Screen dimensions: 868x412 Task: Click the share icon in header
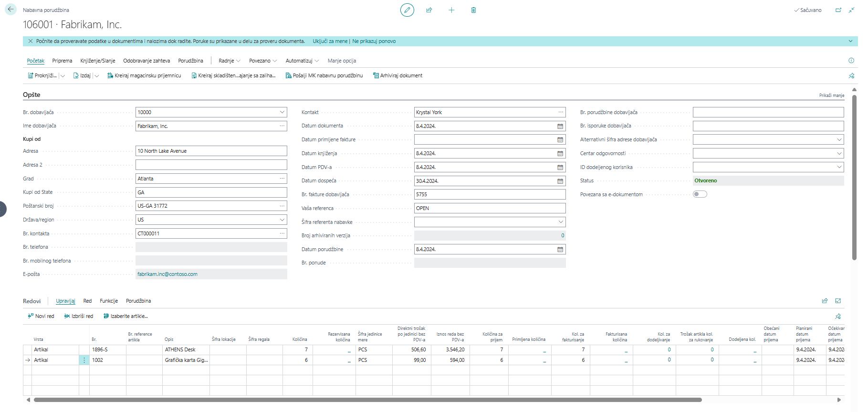tap(429, 10)
